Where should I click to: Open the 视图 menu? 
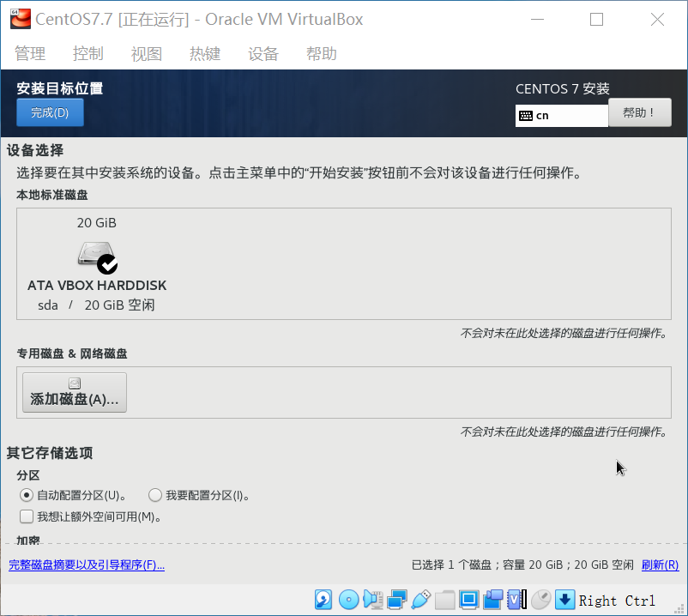tap(147, 54)
